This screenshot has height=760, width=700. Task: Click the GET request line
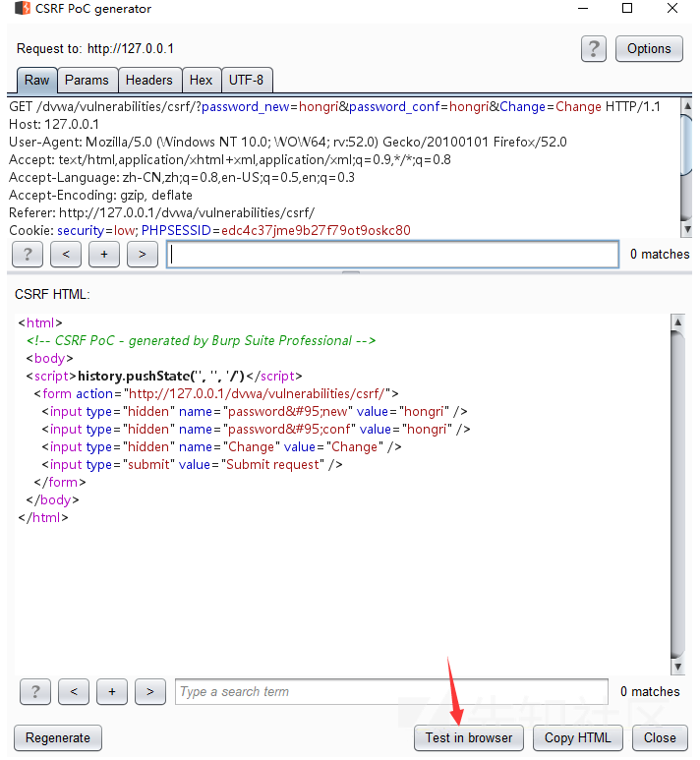tap(334, 106)
